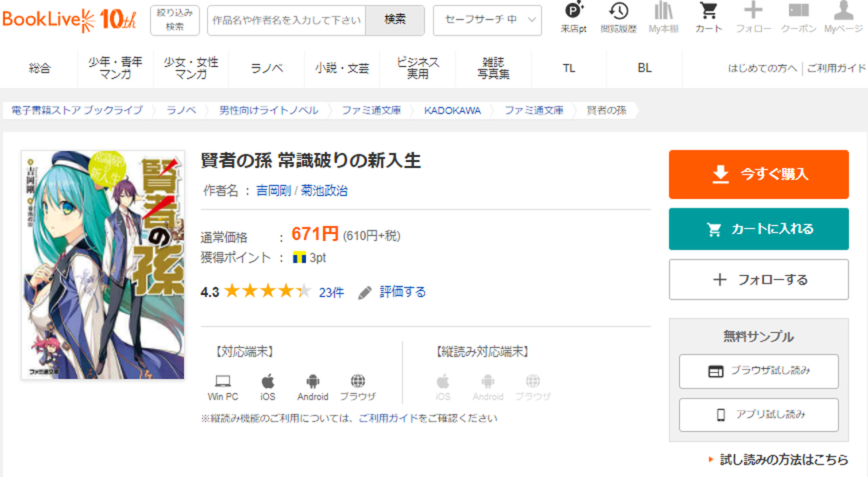Screen dimensions: 868x477
Task: Click the 賢者の孫 book cover thumbnail
Action: 103,265
